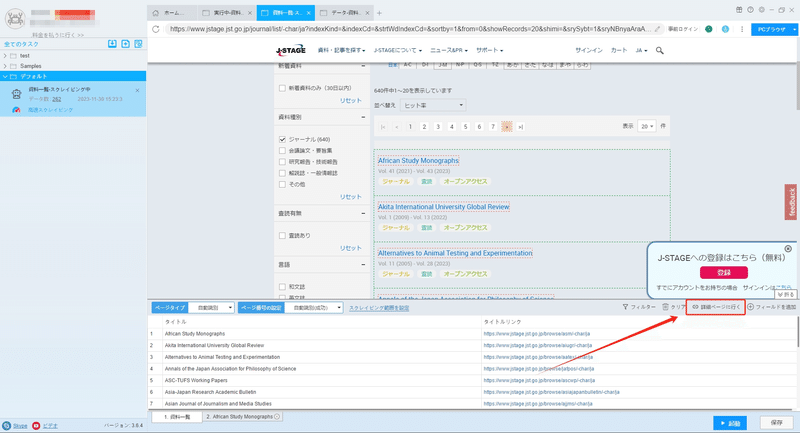The width and height of the screenshot is (800, 433).
Task: Click the third task-list icon in the sidebar header
Action: click(138, 44)
